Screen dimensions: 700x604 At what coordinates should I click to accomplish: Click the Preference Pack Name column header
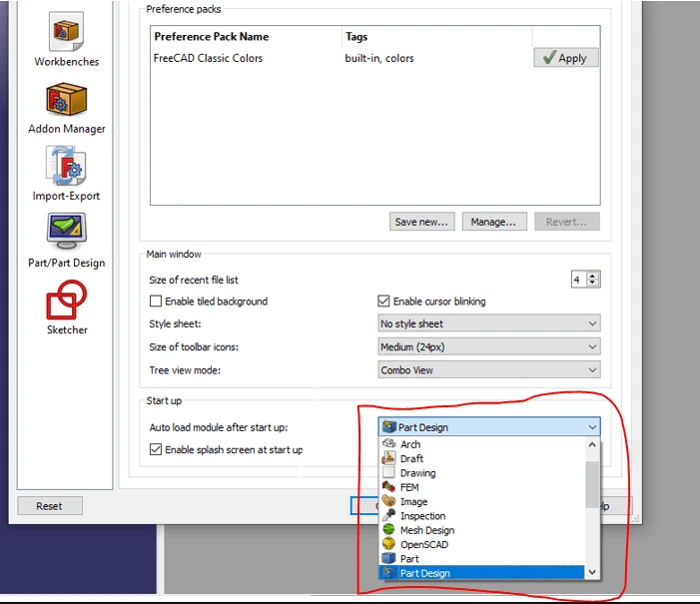(x=247, y=37)
